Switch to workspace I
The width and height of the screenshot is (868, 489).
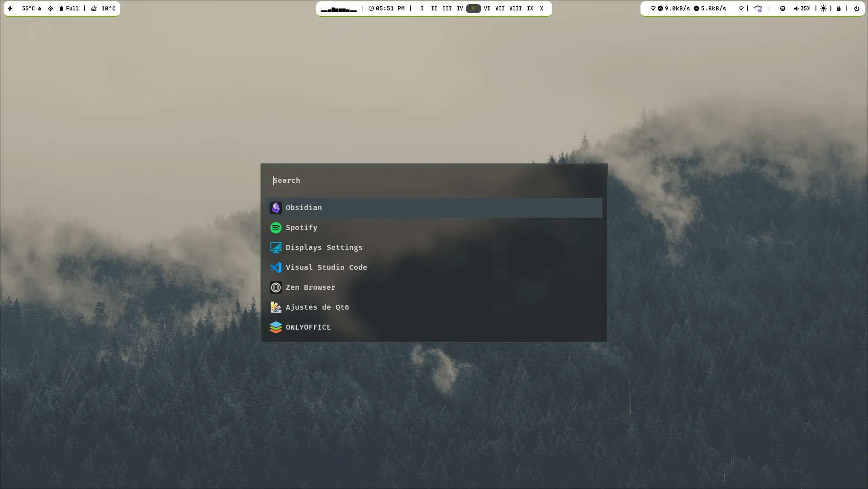pyautogui.click(x=422, y=9)
